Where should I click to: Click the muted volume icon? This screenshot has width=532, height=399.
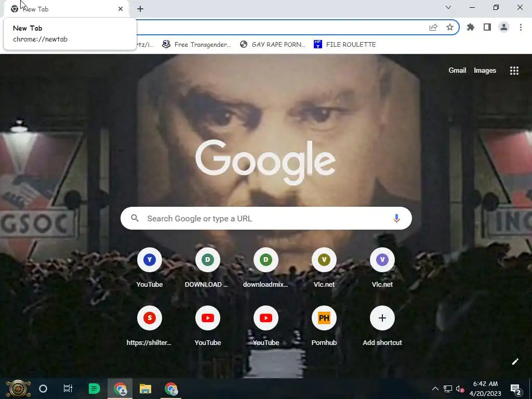pos(460,389)
